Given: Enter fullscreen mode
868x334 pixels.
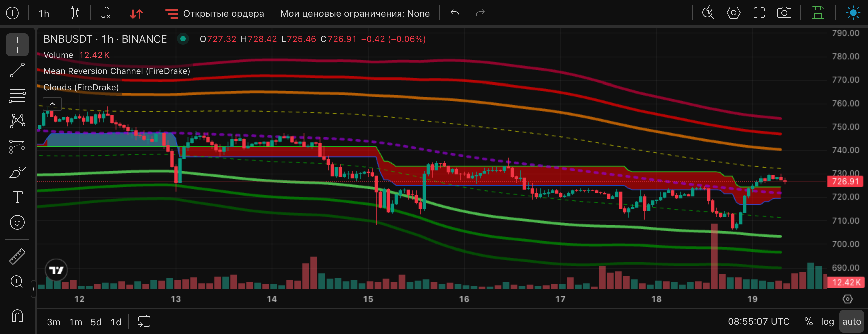Looking at the screenshot, I should pyautogui.click(x=759, y=13).
